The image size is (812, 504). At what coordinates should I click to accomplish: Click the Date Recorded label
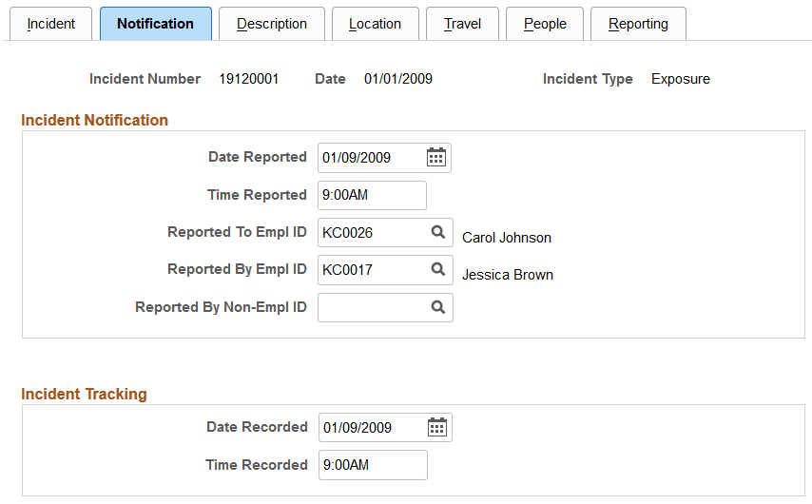point(257,427)
